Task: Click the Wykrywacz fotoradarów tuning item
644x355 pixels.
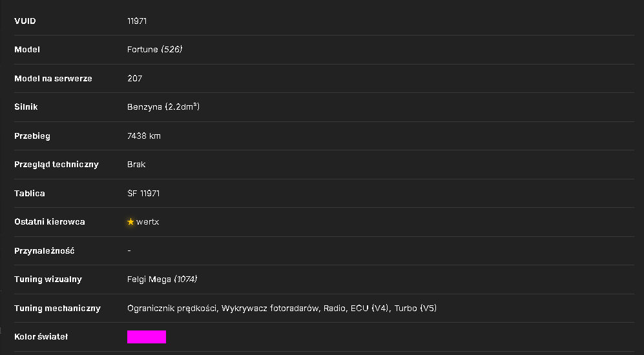Action: [270, 309]
